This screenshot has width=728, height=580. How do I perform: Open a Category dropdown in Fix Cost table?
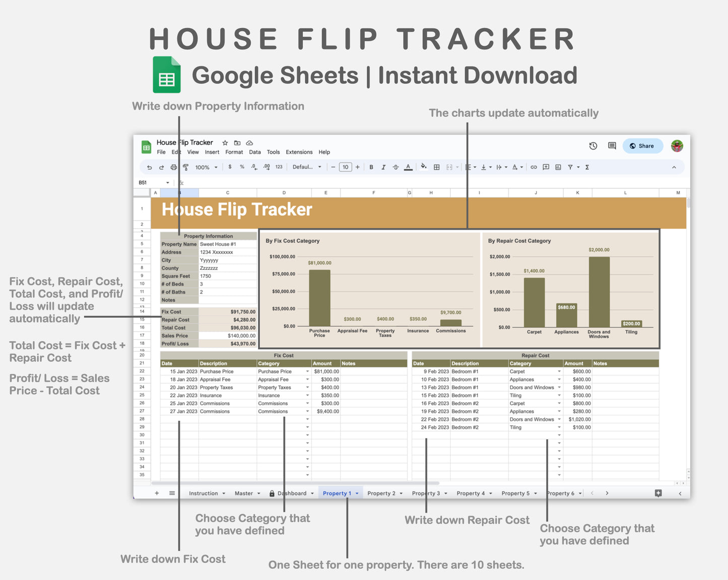[x=307, y=371]
